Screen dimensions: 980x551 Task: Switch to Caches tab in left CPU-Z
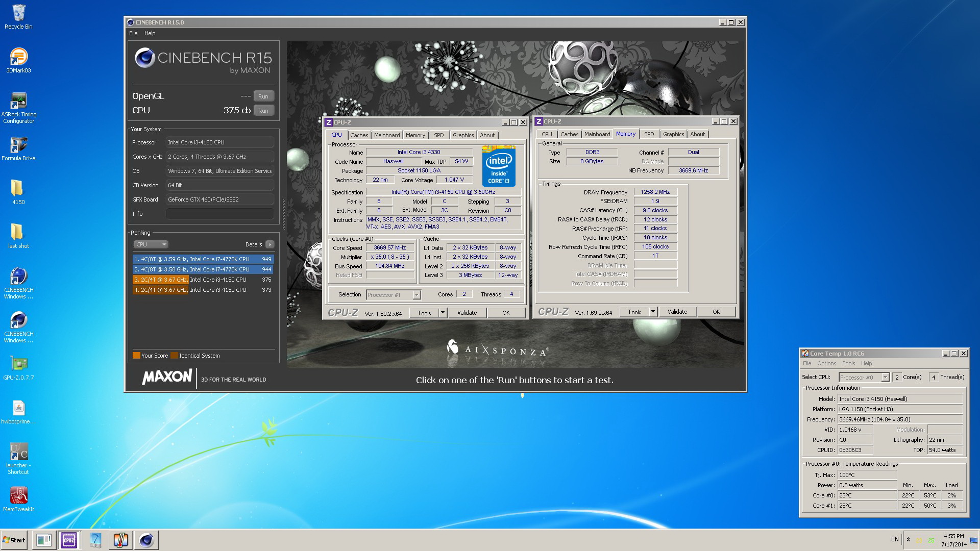[x=359, y=135]
